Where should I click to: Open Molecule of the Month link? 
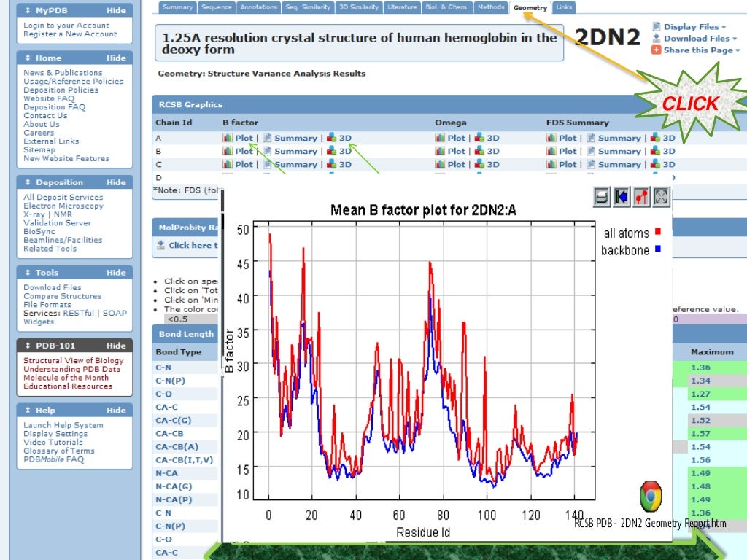(66, 378)
